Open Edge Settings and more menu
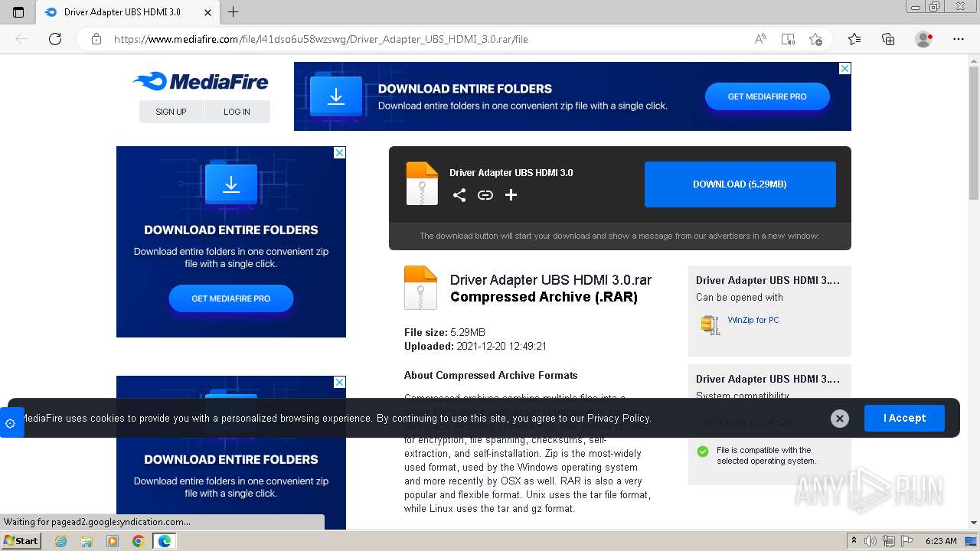The height and width of the screenshot is (551, 980). 959,39
